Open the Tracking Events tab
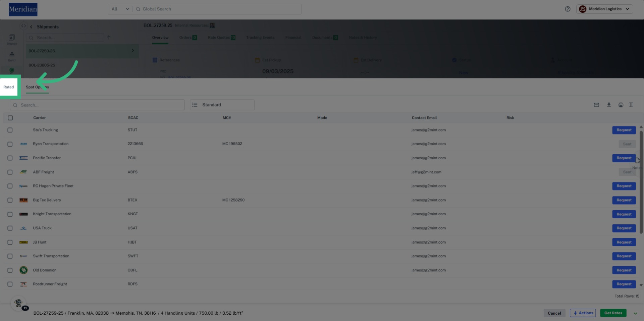This screenshot has width=644, height=321. [x=260, y=38]
